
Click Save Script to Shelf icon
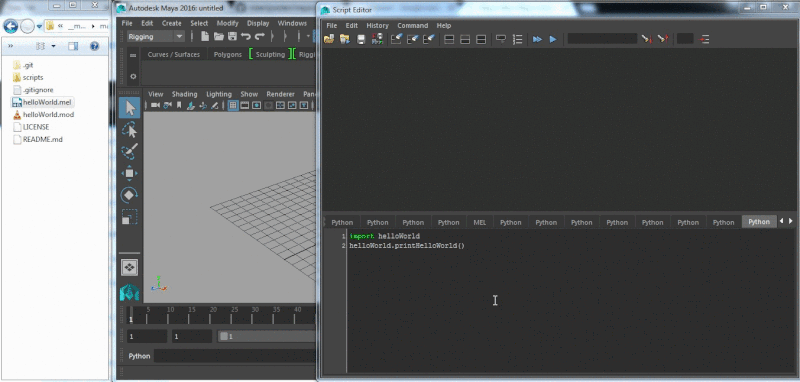pyautogui.click(x=378, y=39)
